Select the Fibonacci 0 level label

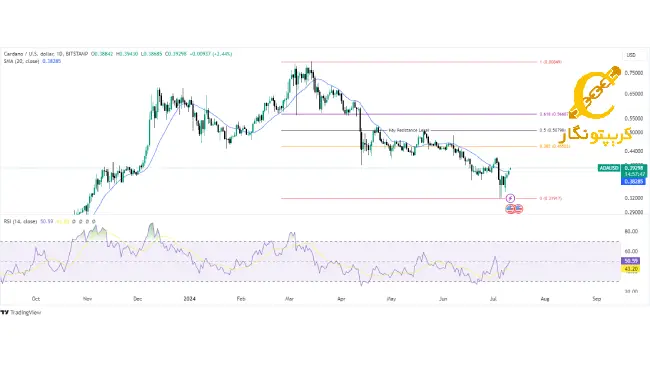pos(550,199)
